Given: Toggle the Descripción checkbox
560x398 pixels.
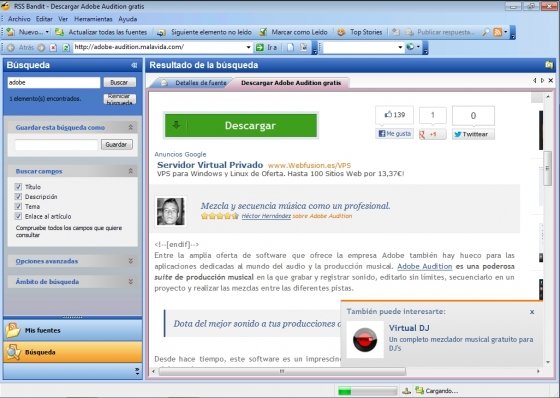Looking at the screenshot, I should pos(18,196).
